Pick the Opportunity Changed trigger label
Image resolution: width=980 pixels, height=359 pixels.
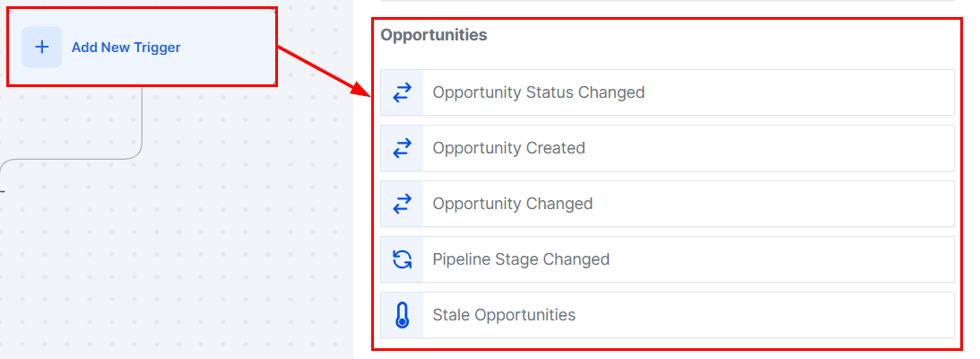pyautogui.click(x=512, y=204)
